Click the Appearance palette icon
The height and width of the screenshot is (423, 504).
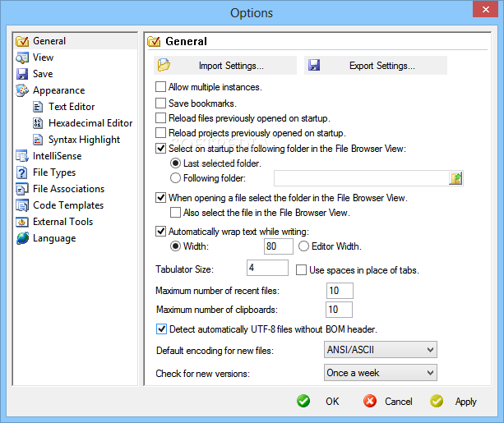pyautogui.click(x=22, y=90)
